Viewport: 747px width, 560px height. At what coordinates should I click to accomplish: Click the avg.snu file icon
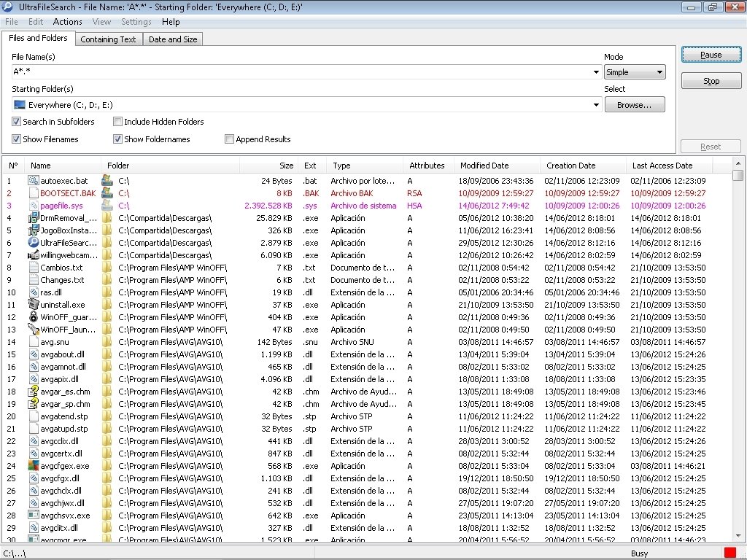34,341
